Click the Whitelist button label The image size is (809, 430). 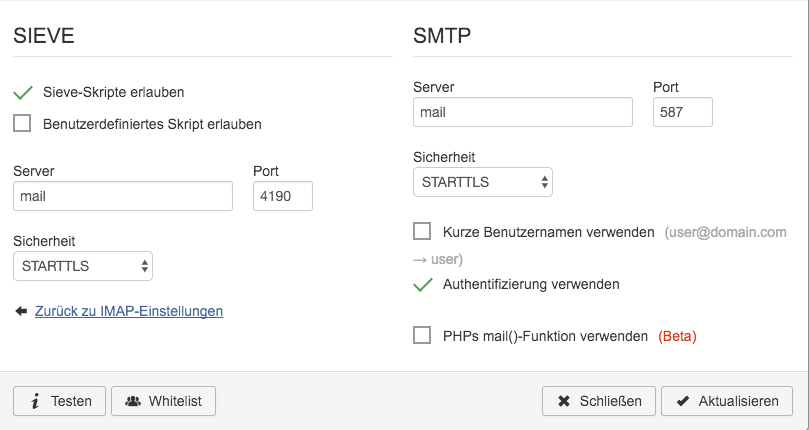[x=175, y=401]
